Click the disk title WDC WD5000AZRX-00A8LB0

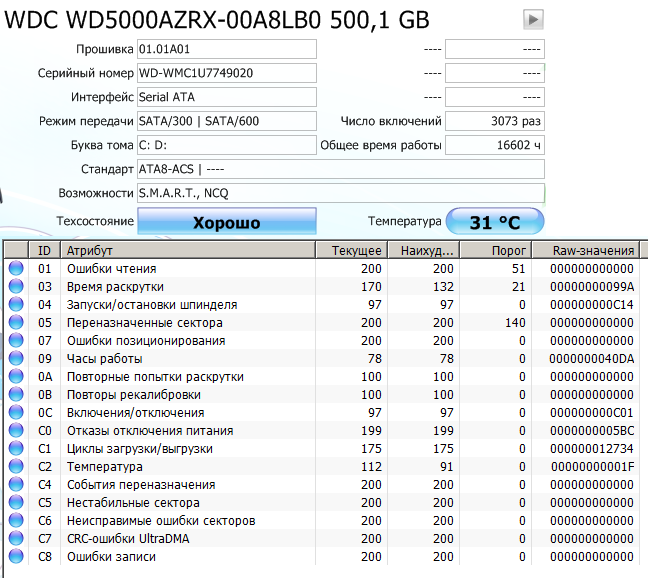[x=162, y=19]
